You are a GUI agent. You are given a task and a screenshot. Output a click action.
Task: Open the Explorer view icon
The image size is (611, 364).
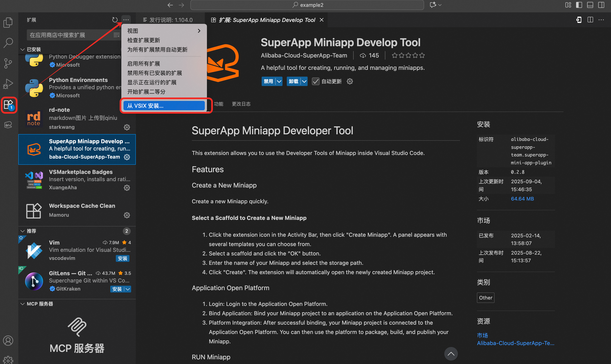coord(8,23)
